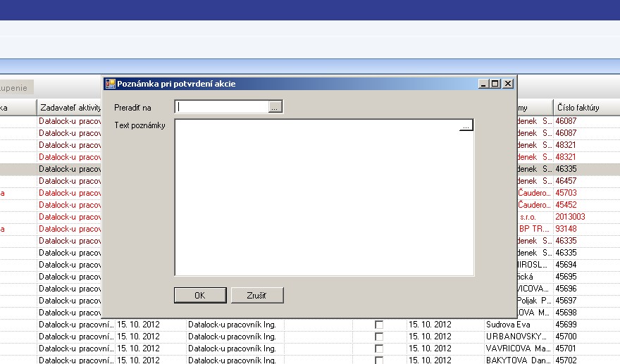This screenshot has width=620, height=364.
Task: Minimize the Poznámka pri potvrdení akcie dialog
Action: [x=483, y=84]
